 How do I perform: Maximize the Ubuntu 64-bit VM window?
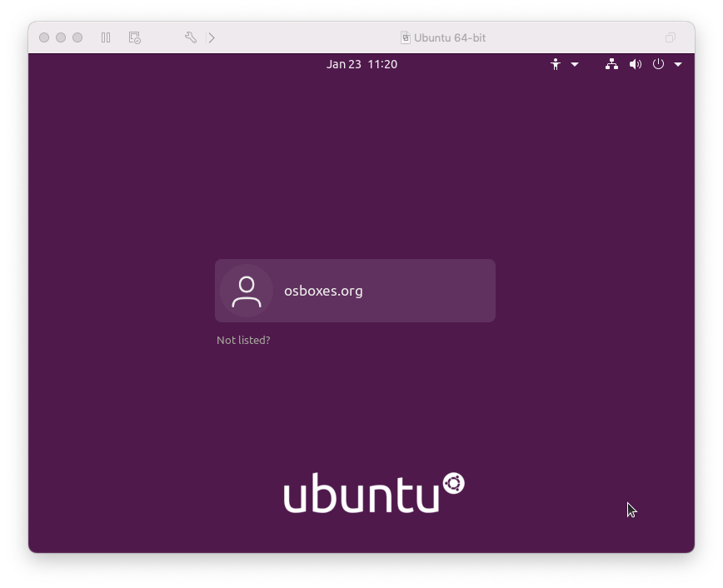(x=77, y=37)
